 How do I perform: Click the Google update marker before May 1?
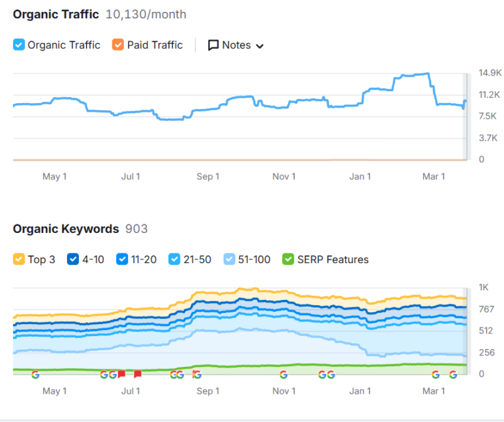coord(35,374)
